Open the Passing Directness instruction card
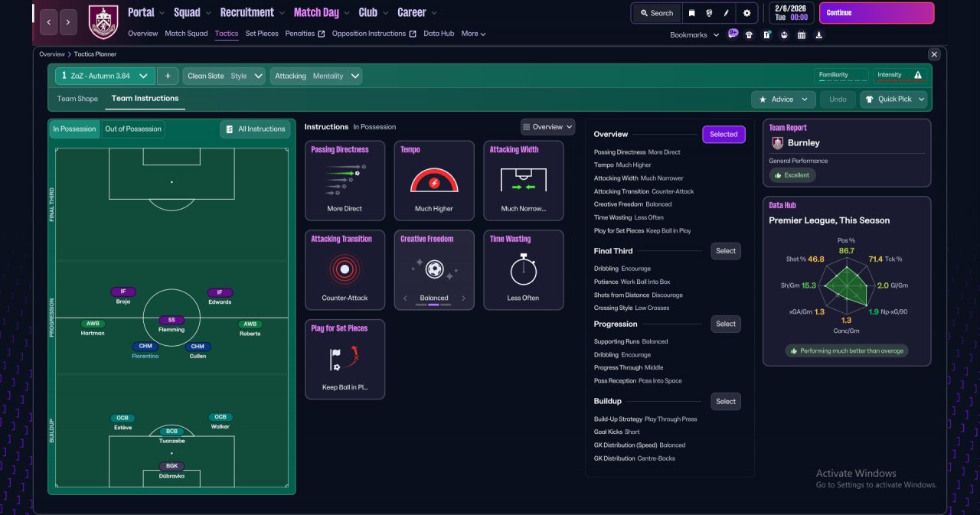The image size is (980, 515). pos(345,181)
